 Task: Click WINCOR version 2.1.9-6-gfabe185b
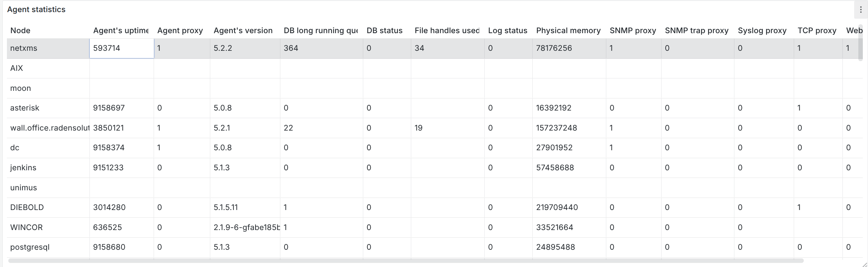247,228
